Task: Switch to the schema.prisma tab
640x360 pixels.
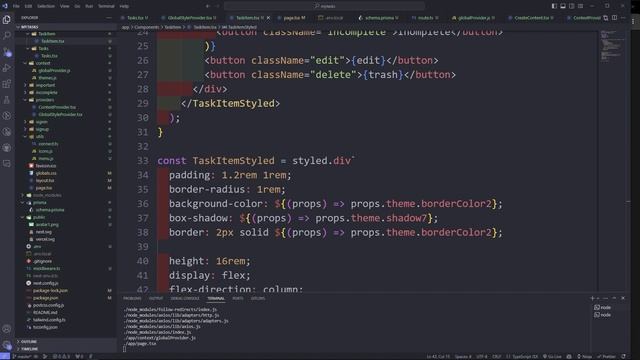Action: coord(378,18)
